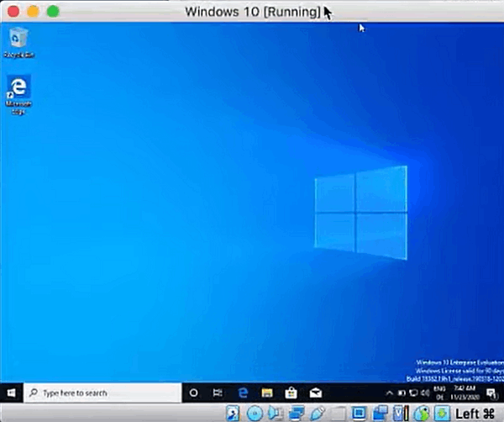Screen dimensions: 504x422
Task: Click the Windows 10 [Running] window title
Action: tap(253, 12)
